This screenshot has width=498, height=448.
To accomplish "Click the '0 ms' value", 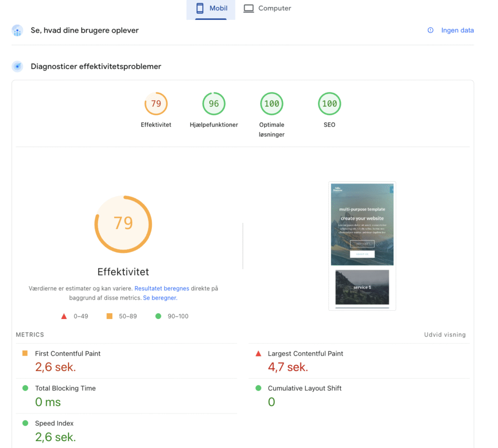I will [48, 402].
